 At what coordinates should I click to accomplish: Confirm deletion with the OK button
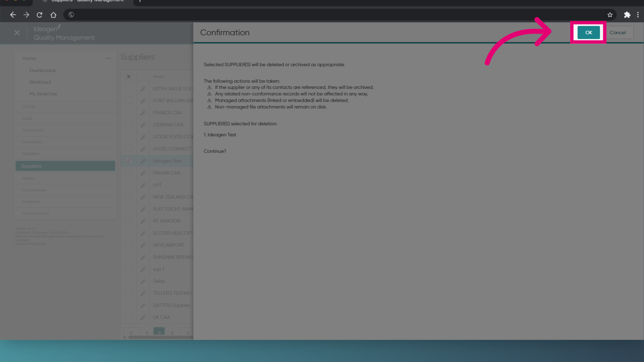(589, 33)
